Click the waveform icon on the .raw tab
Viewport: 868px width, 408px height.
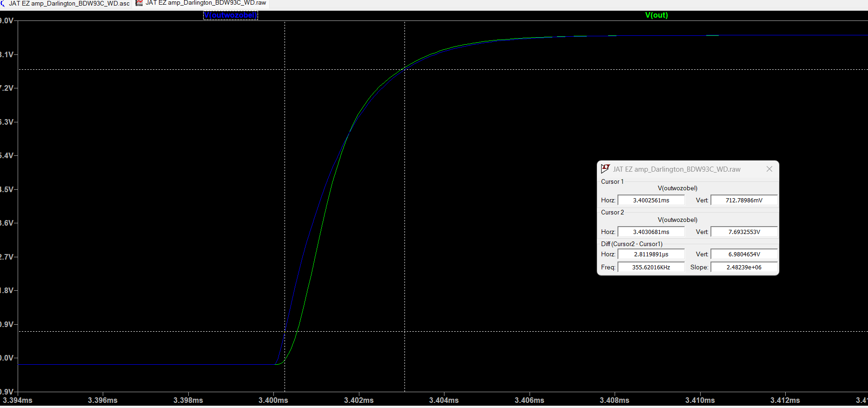coord(139,3)
